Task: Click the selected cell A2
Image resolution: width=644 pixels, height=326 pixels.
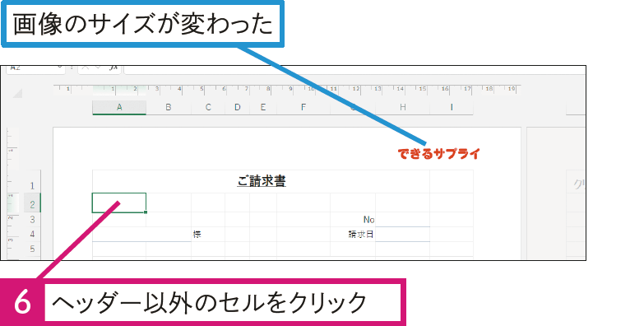Action: (119, 203)
